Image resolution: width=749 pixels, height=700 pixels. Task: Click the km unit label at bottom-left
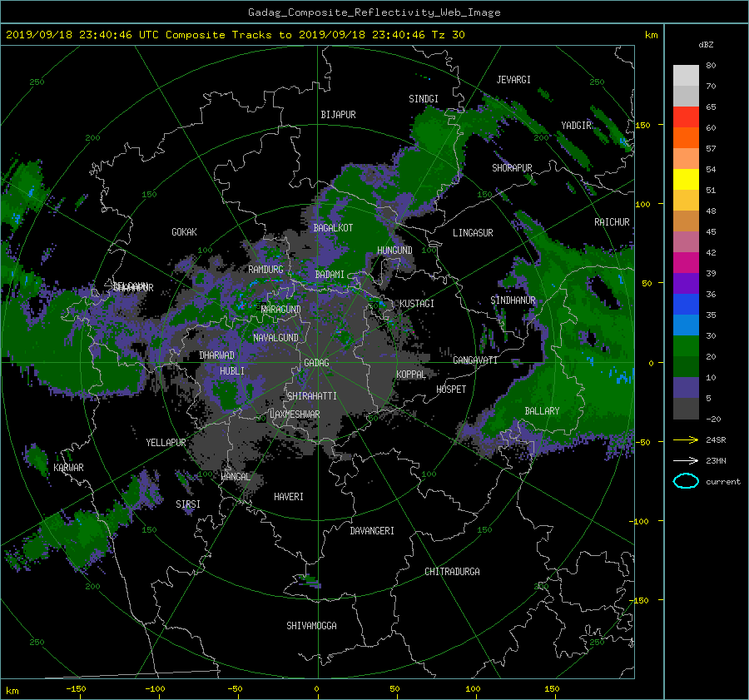coord(12,691)
